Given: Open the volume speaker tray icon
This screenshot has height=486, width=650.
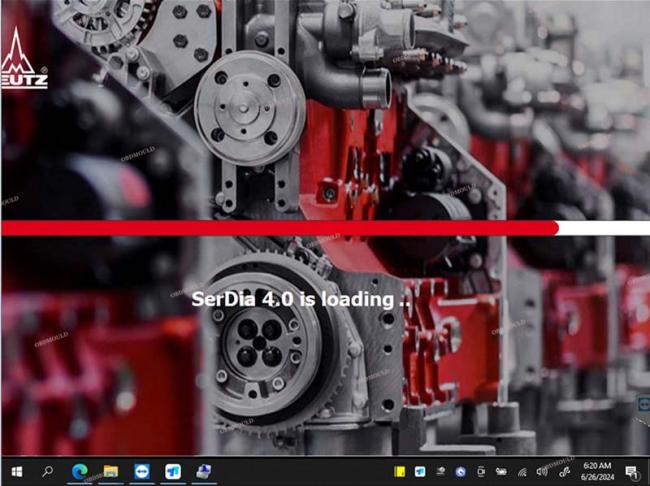Looking at the screenshot, I should point(542,471).
